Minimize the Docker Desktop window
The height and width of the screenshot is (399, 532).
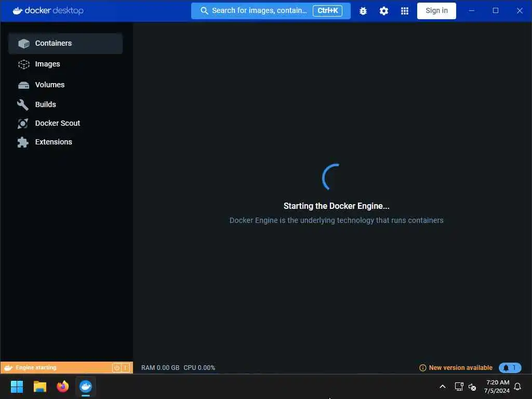click(x=471, y=10)
